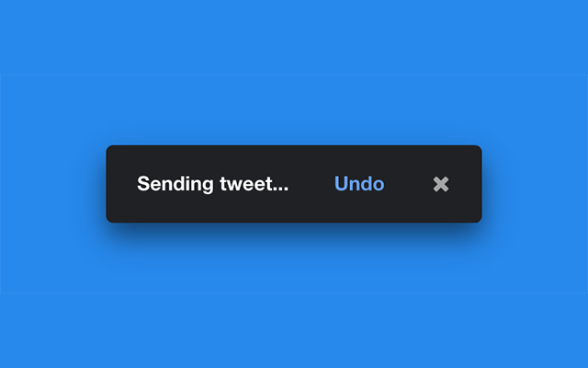The width and height of the screenshot is (588, 368).
Task: Click the word 'tweet...' in the notification
Action: point(254,184)
